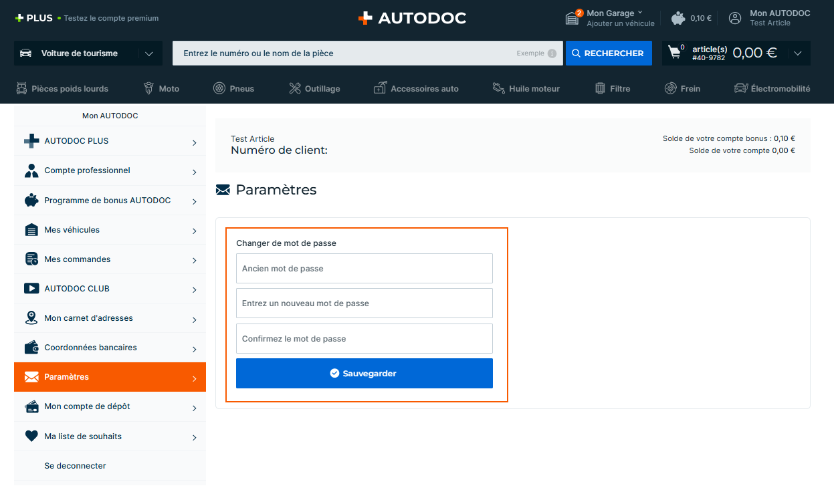Open the Pièces poids lourds category
The width and height of the screenshot is (834, 504).
click(x=62, y=88)
